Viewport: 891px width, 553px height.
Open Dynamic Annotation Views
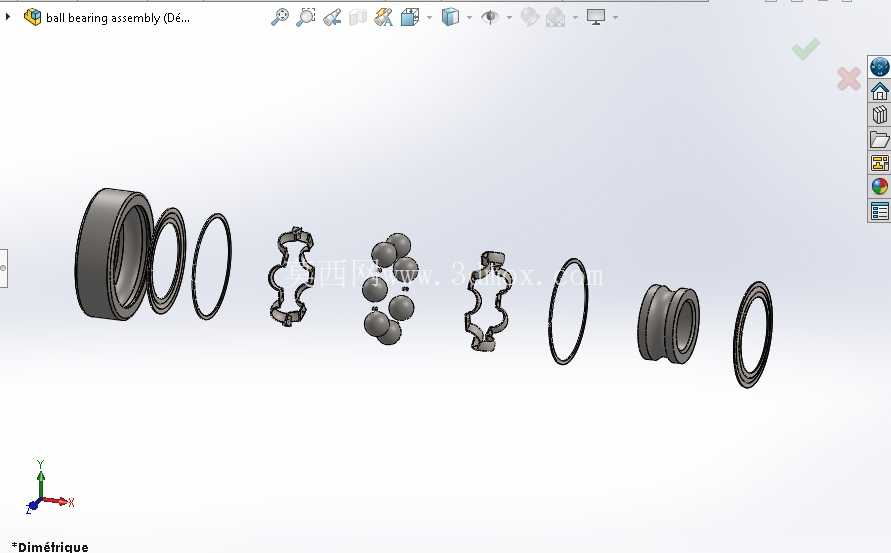(384, 17)
